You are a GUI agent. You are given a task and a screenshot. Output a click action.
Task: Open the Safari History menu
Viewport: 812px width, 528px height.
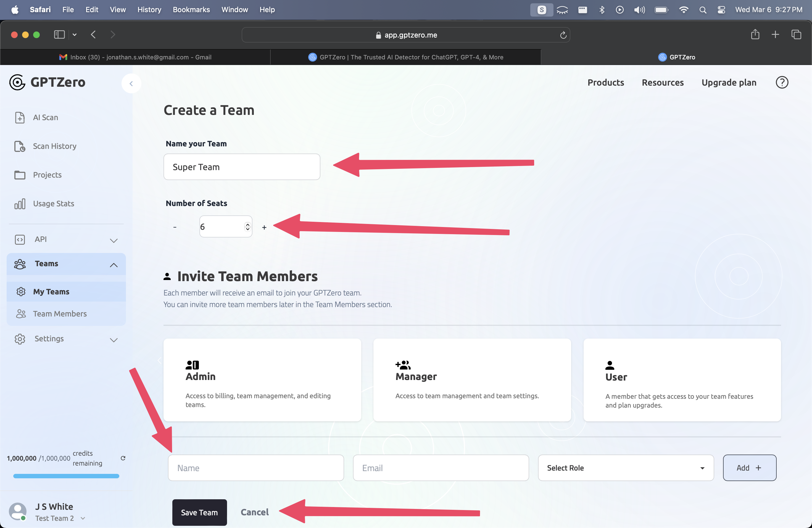tap(149, 10)
